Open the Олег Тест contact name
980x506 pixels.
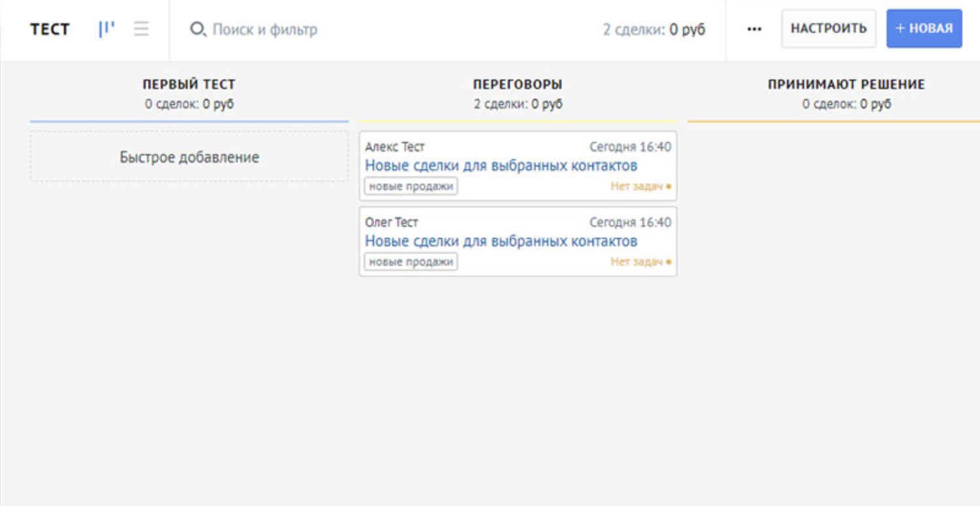pyautogui.click(x=391, y=222)
